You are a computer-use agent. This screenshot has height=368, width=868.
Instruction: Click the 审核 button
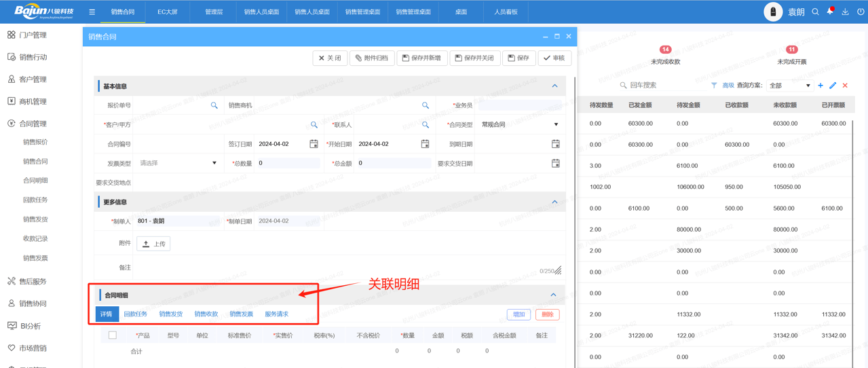pyautogui.click(x=554, y=58)
